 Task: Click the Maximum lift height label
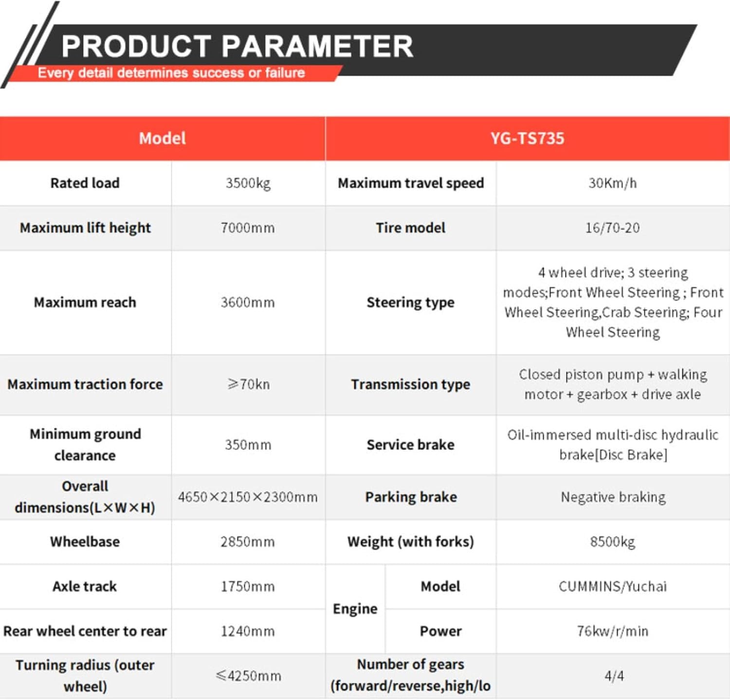[x=85, y=228]
